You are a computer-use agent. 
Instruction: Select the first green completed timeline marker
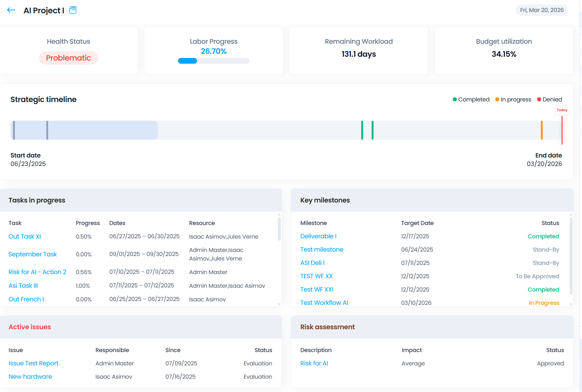[x=362, y=130]
